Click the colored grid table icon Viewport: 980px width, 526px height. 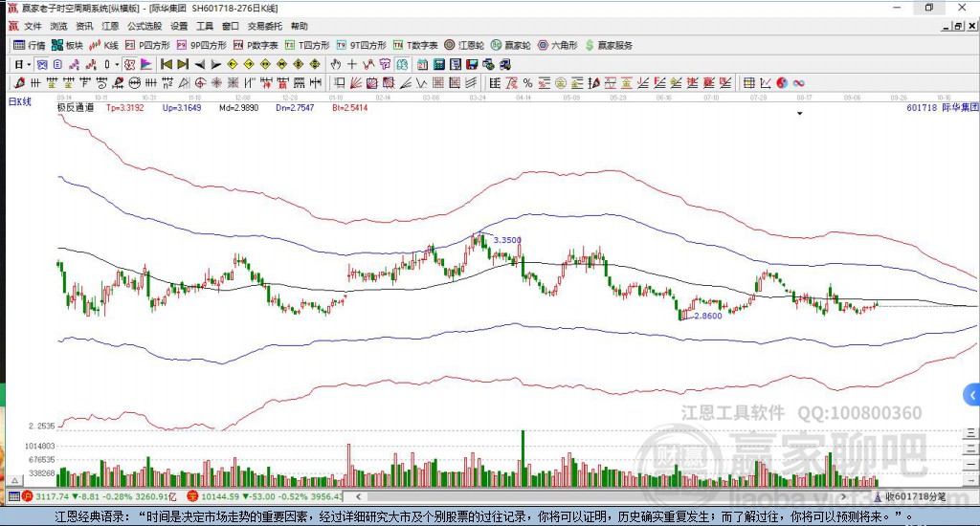tap(748, 82)
